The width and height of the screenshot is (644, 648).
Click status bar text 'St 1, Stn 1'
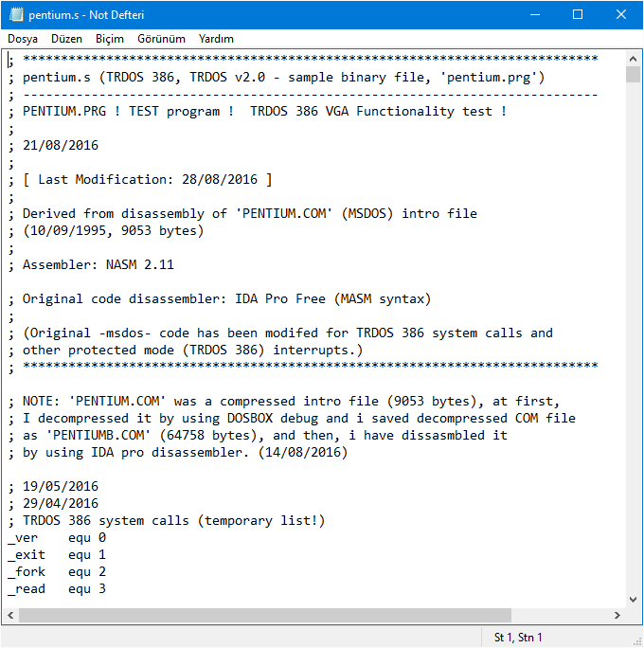[518, 638]
